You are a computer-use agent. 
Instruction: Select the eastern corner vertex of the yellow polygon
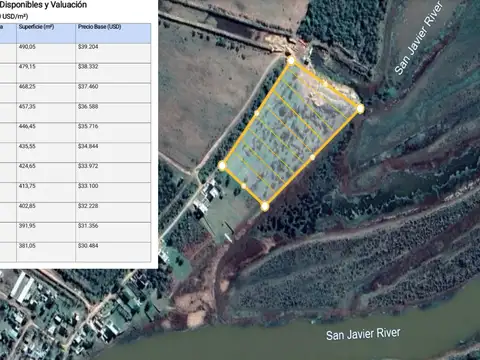pos(360,109)
